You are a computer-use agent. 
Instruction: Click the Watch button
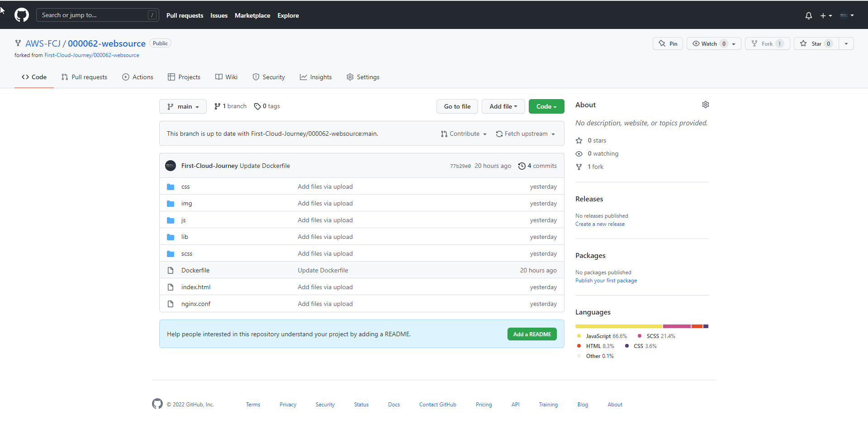click(714, 43)
